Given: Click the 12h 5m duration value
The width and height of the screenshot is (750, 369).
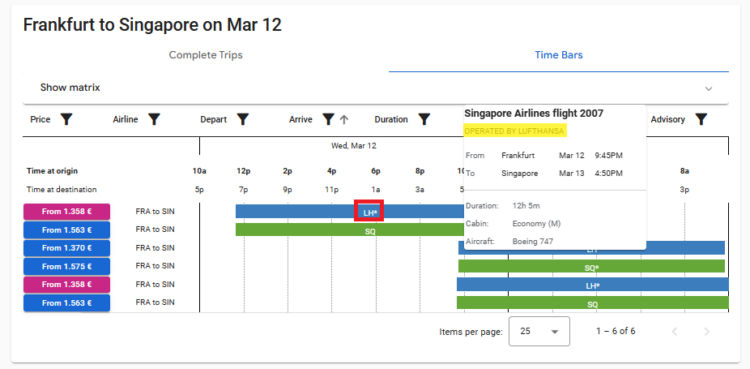Looking at the screenshot, I should click(x=526, y=206).
